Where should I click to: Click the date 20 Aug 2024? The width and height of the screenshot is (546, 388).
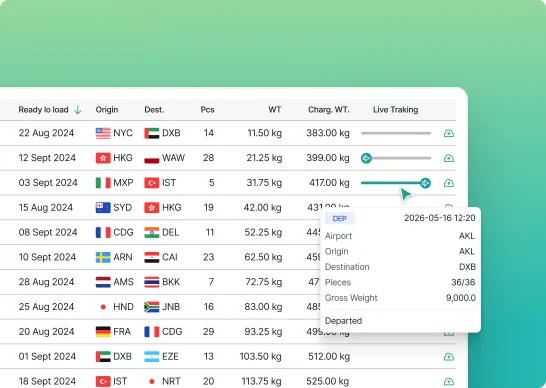[46, 332]
